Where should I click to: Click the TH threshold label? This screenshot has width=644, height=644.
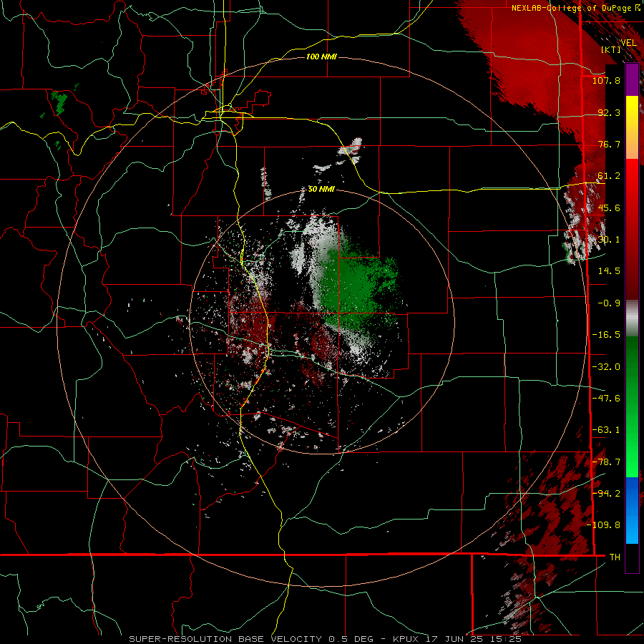[615, 557]
